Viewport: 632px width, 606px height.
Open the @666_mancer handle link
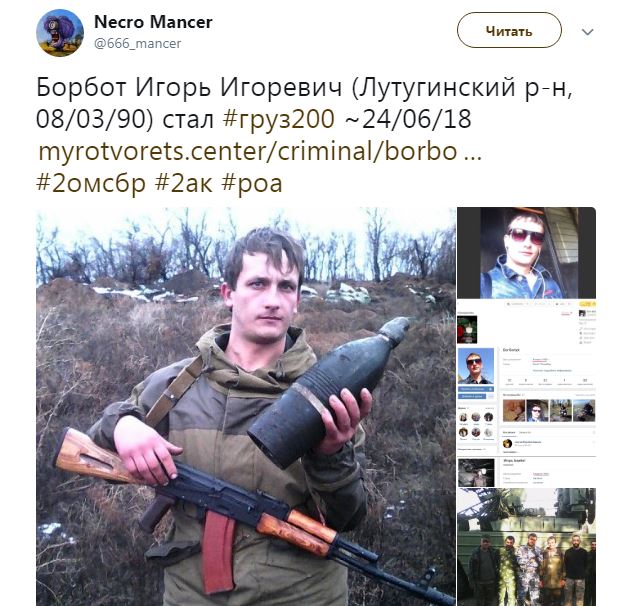(137, 43)
